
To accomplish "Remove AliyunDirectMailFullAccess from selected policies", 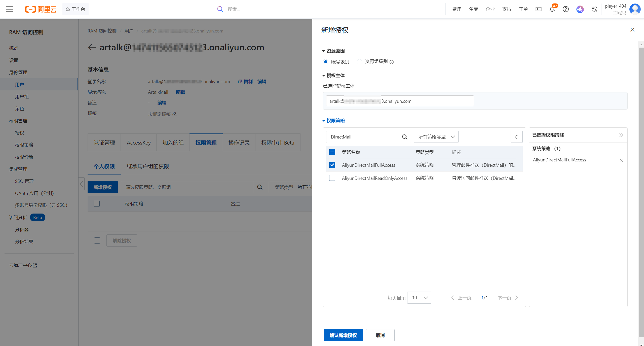I will [621, 160].
